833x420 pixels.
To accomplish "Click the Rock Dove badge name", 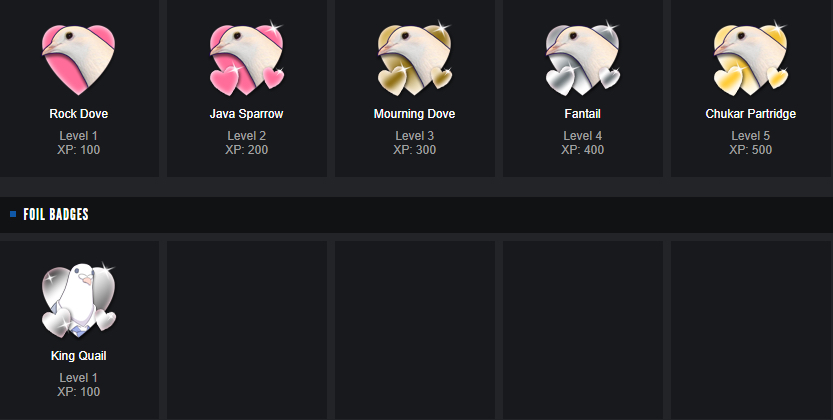I will 79,114.
